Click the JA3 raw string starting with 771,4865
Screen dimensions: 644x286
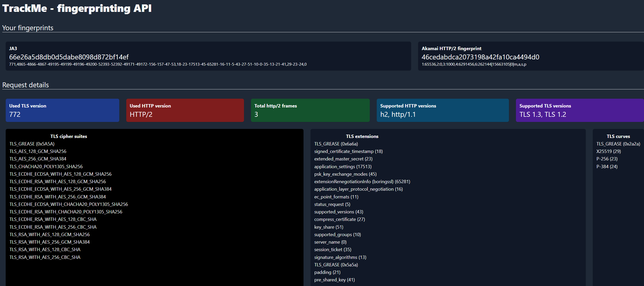click(158, 64)
